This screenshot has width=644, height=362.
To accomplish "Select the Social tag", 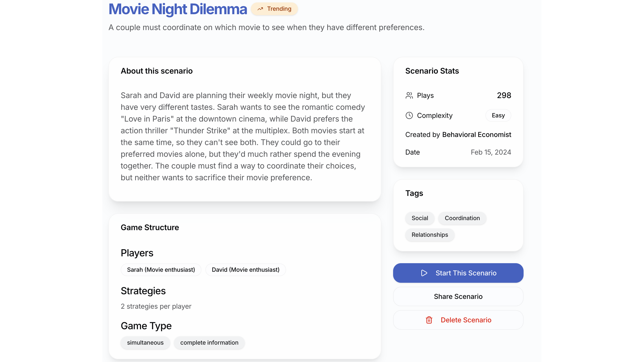I will [x=420, y=218].
